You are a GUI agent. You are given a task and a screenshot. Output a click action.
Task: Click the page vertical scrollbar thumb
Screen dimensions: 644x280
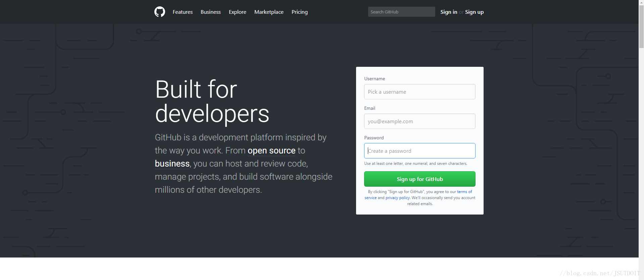tap(641, 27)
